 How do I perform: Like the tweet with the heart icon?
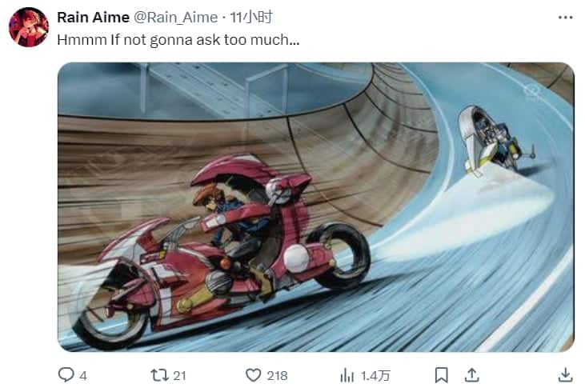pos(254,375)
